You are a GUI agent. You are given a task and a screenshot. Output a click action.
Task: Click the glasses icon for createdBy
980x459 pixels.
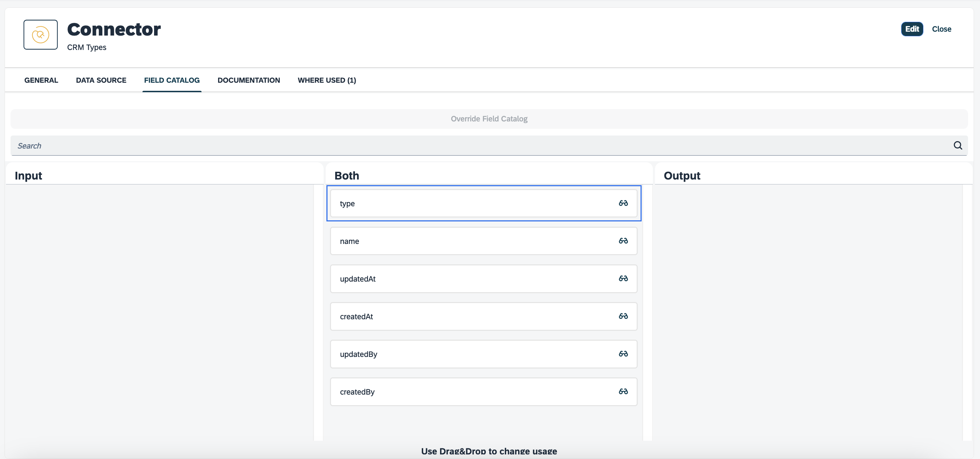click(x=623, y=392)
